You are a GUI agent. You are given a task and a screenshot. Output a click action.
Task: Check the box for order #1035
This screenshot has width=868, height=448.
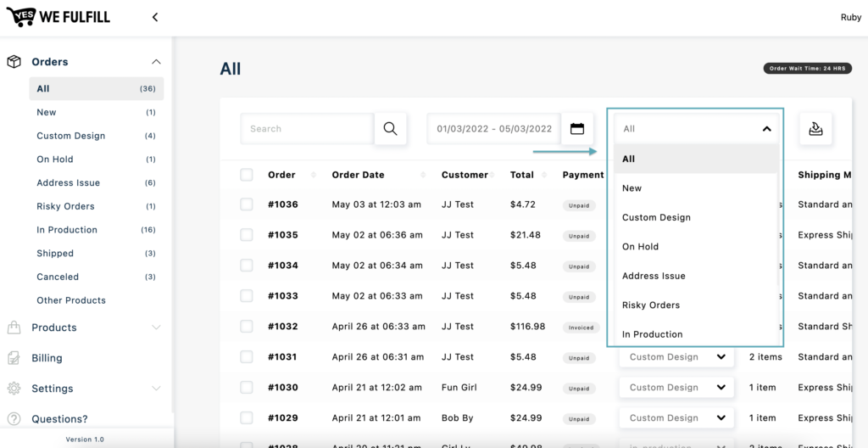[247, 235]
